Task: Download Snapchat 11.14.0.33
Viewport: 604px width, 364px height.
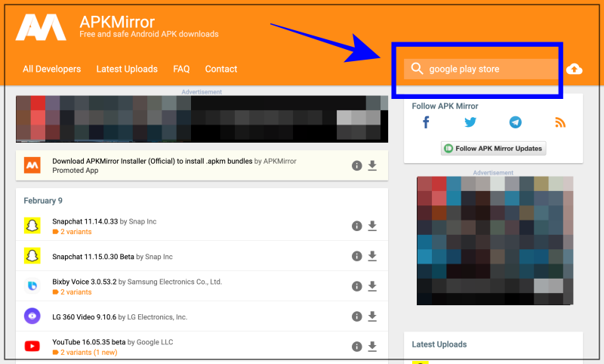Action: point(372,226)
